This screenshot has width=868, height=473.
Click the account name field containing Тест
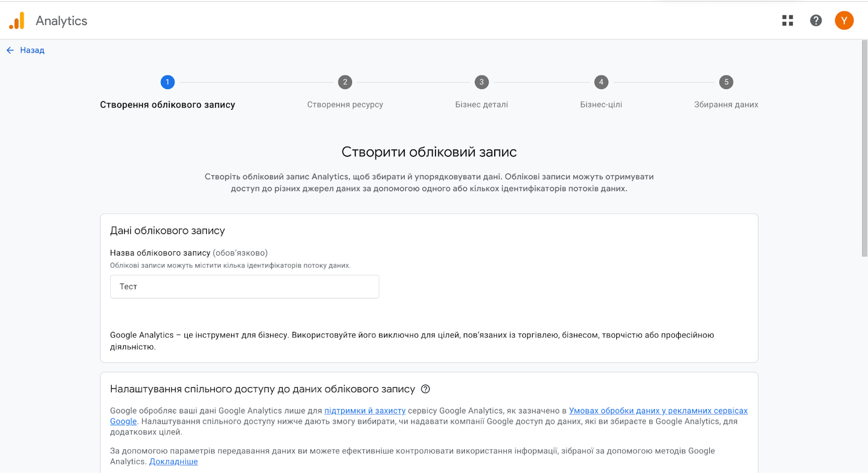245,287
